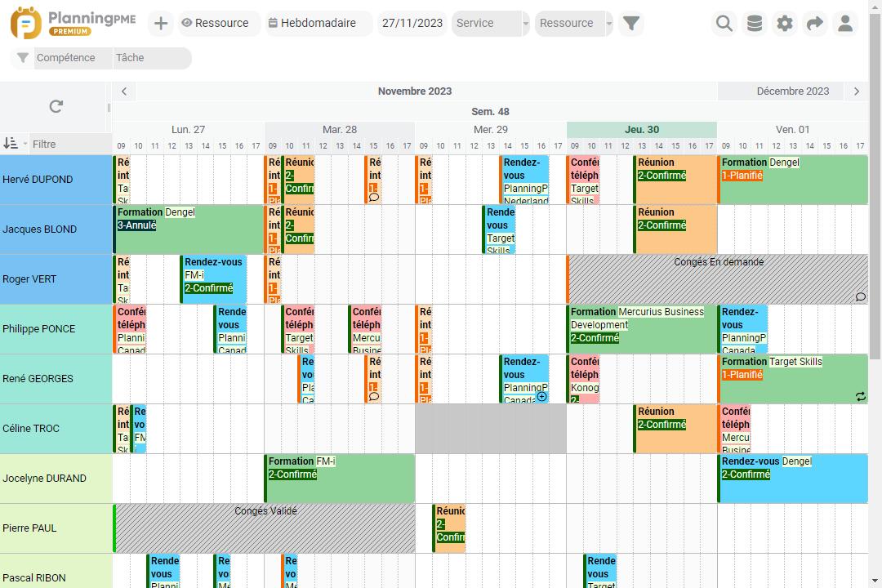Click the share arrow icon
The height and width of the screenshot is (588, 882).
(815, 23)
